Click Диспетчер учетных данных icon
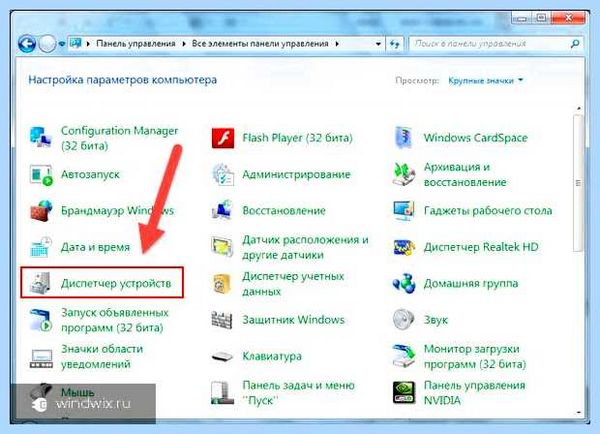The width and height of the screenshot is (600, 434). click(222, 284)
